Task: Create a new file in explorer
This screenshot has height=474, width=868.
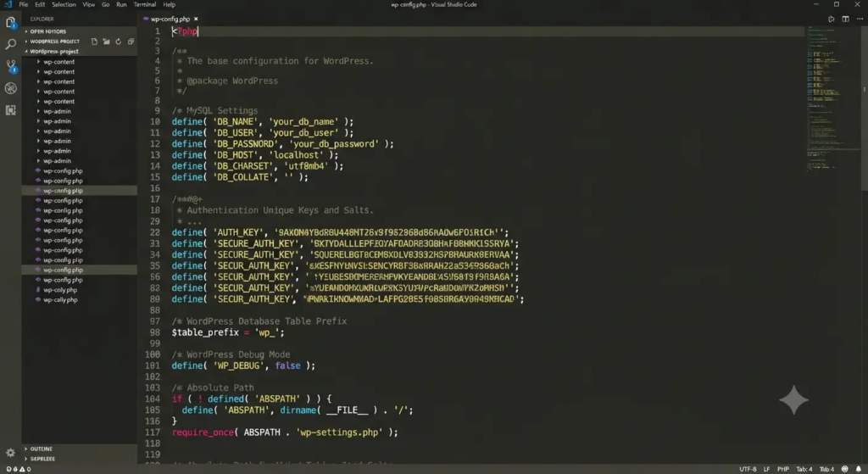Action: 94,42
